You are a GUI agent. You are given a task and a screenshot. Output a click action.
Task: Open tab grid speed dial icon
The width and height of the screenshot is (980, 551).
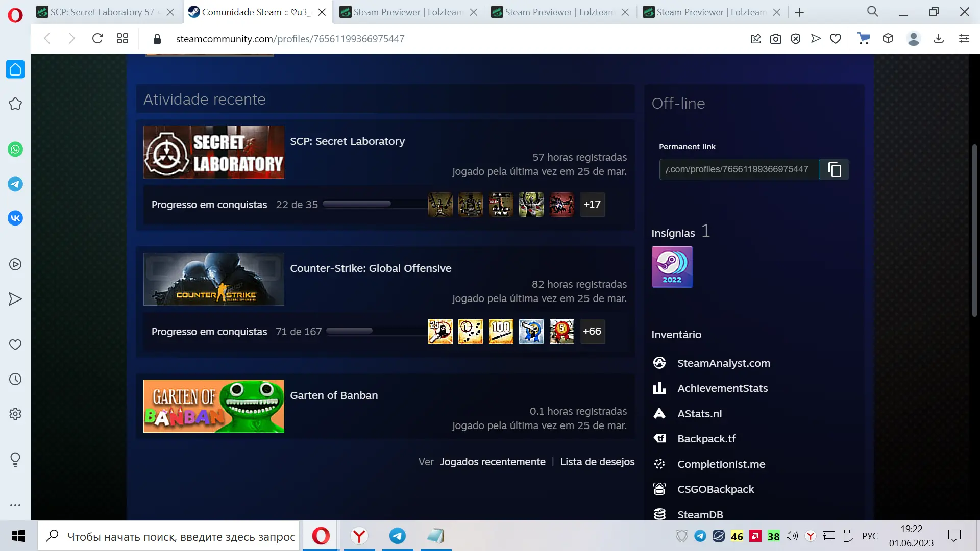(x=122, y=39)
